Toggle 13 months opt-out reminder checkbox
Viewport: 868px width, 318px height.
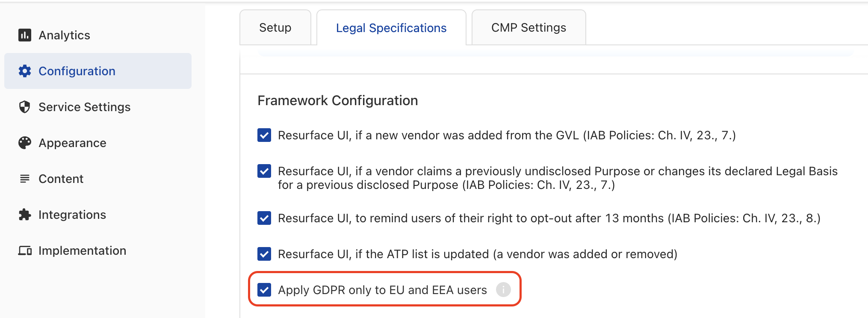click(264, 218)
